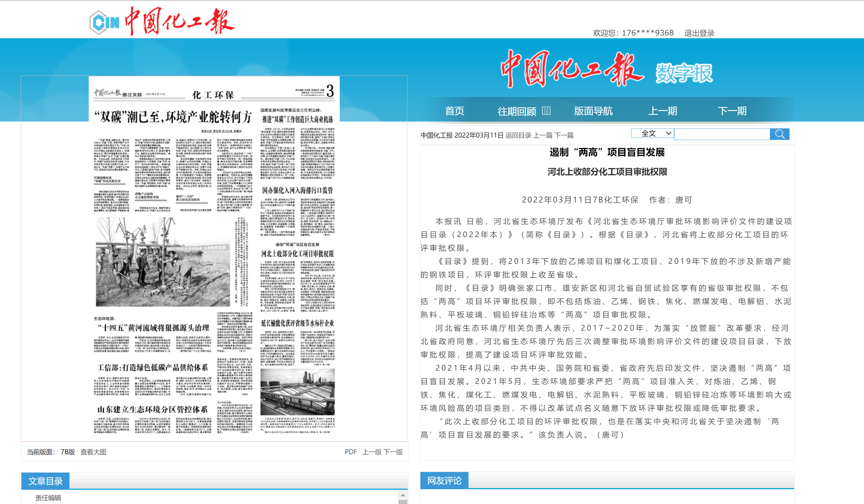Click the 退出登录 logout link

699,33
